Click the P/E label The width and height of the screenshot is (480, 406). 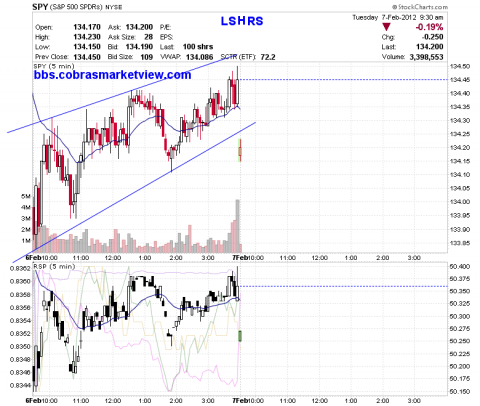pyautogui.click(x=165, y=27)
